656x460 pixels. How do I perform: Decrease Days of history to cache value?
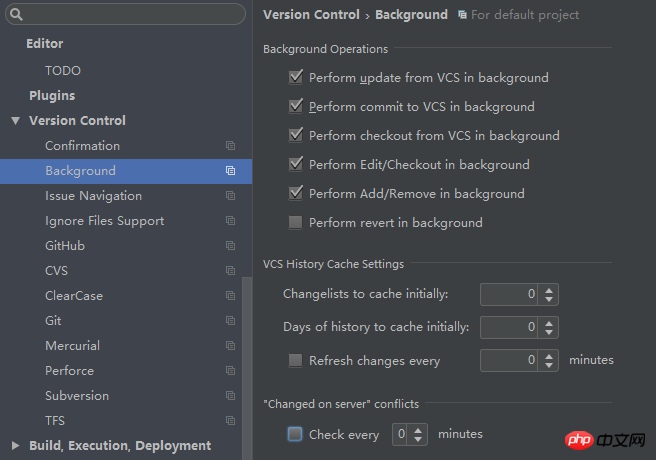coord(549,332)
